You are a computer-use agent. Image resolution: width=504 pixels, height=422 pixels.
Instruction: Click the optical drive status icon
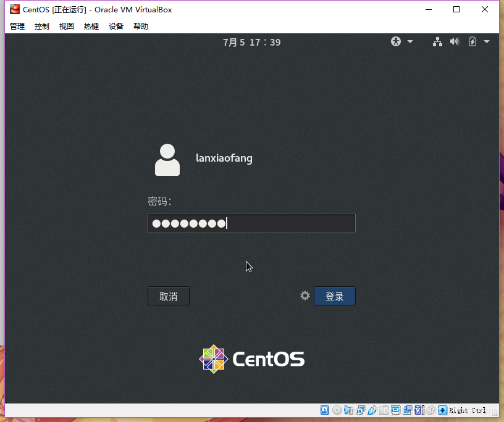click(x=337, y=410)
